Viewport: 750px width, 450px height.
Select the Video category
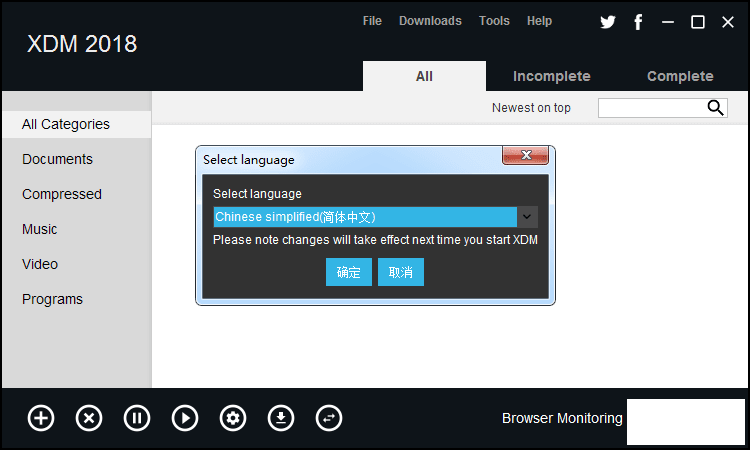tap(40, 264)
